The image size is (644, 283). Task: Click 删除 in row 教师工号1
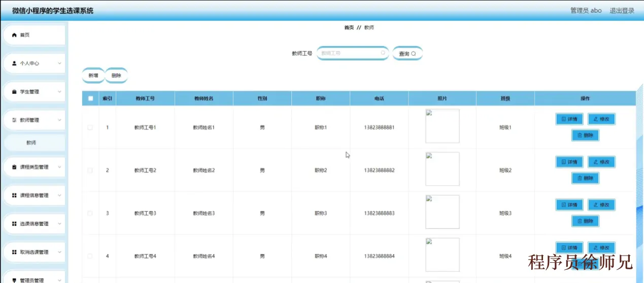(585, 135)
